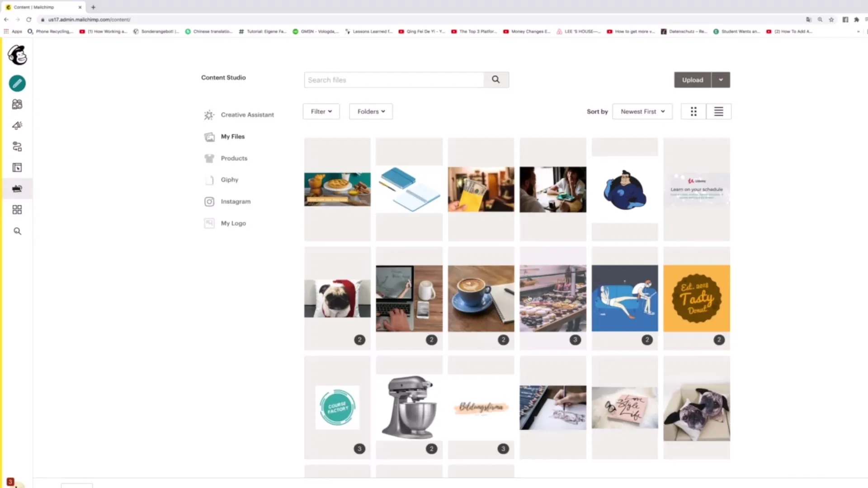868x488 pixels.
Task: Toggle grid view layout button
Action: (693, 112)
